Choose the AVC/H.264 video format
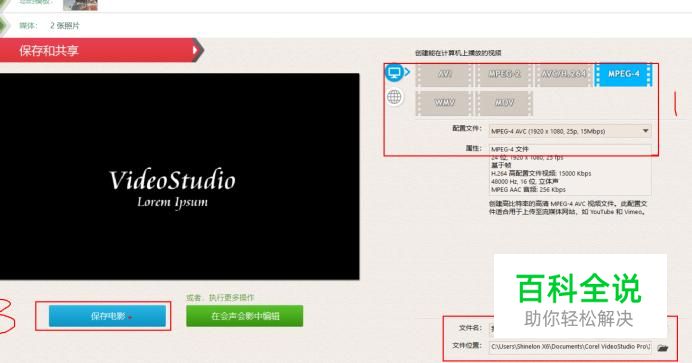This screenshot has height=363, width=692. pyautogui.click(x=564, y=75)
